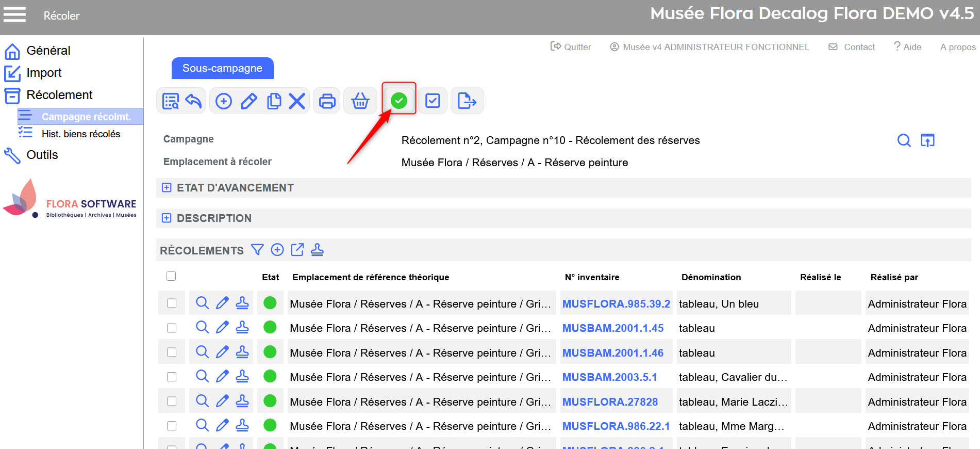Expand the ETAT D'AVANCEMENT section
This screenshot has width=980, height=449.
click(x=167, y=188)
